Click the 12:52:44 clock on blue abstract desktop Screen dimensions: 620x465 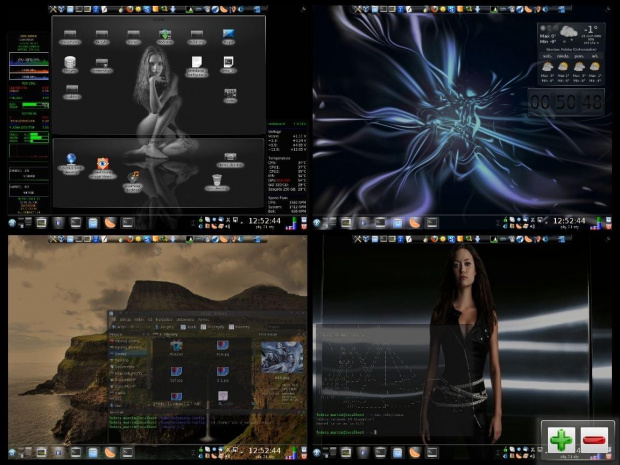coord(569,222)
